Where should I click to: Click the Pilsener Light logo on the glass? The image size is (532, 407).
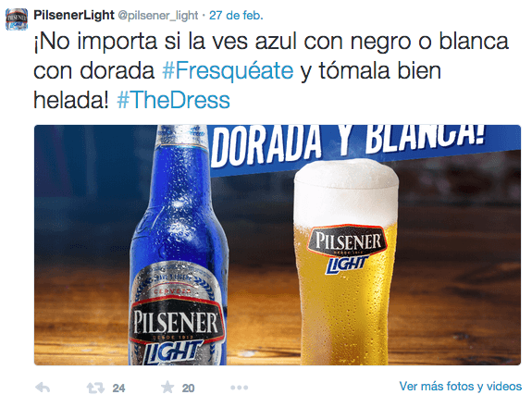348,248
